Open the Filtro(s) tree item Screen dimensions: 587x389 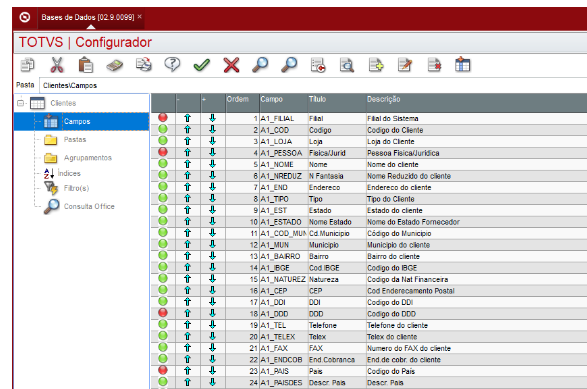pyautogui.click(x=76, y=188)
